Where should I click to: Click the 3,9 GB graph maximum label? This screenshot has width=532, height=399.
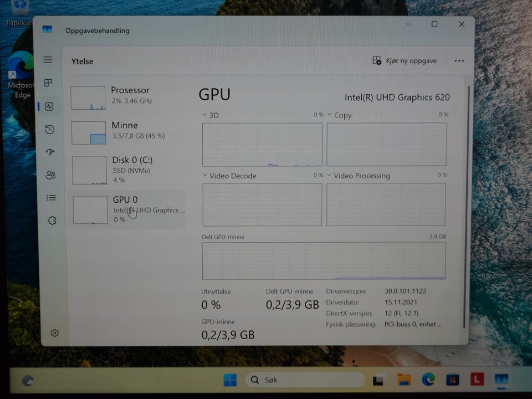(438, 236)
